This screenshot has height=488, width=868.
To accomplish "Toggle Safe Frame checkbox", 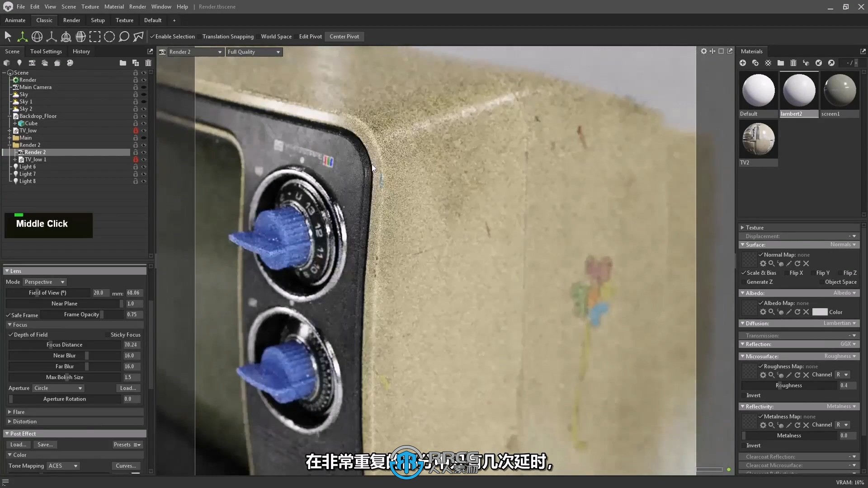I will (8, 315).
